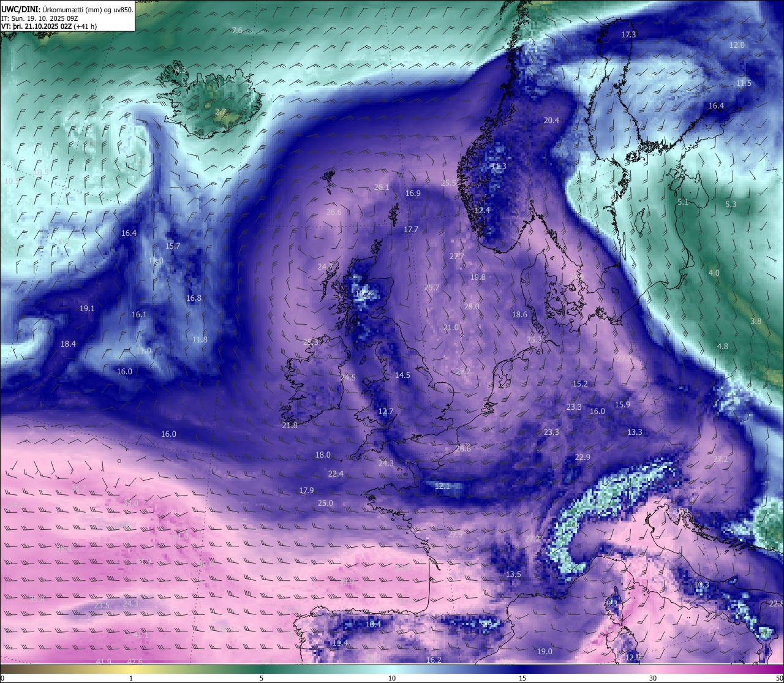Click the 17.3 precipitable water label

pyautogui.click(x=629, y=34)
